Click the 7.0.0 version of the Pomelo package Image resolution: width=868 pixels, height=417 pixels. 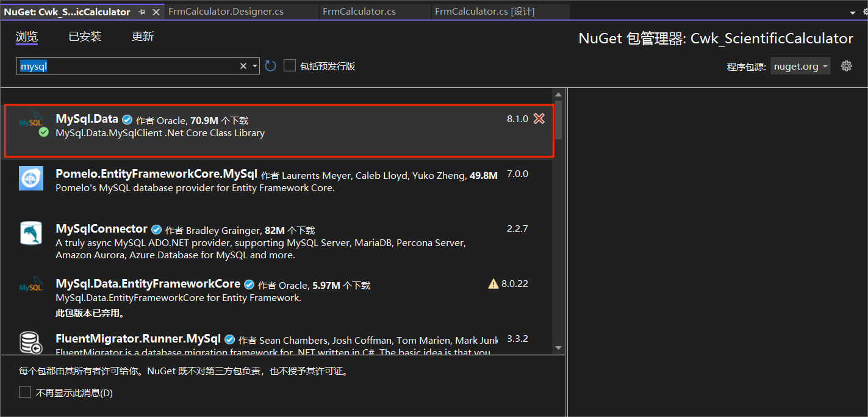pos(517,174)
